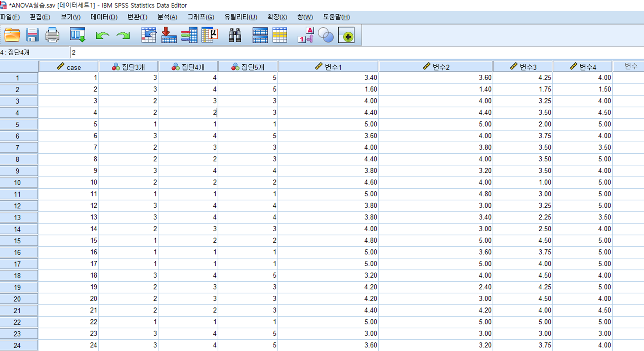Toggle the Value Labels display icon
The image size is (644, 351).
click(x=305, y=35)
